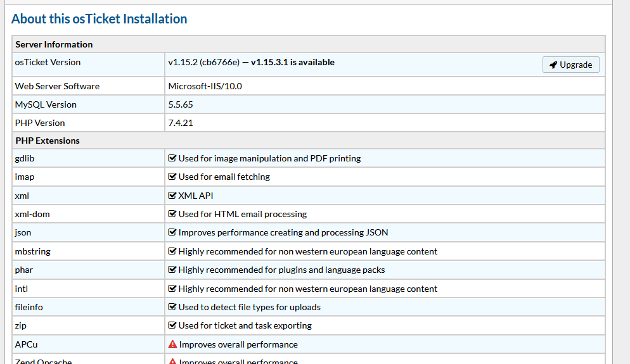630x364 pixels.
Task: Click the check icon in imap row
Action: [172, 177]
